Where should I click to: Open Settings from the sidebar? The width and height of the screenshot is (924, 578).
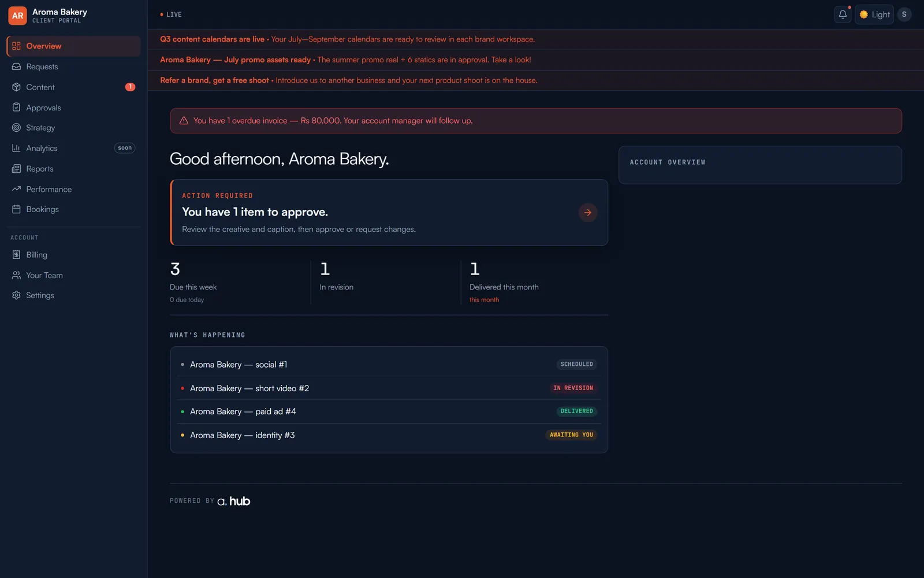pyautogui.click(x=73, y=295)
